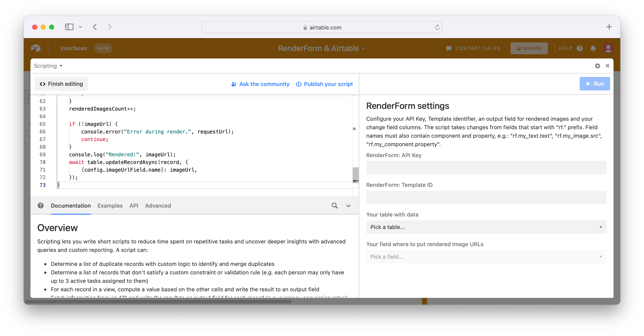
Task: Open Scripting settings gear
Action: click(x=597, y=66)
